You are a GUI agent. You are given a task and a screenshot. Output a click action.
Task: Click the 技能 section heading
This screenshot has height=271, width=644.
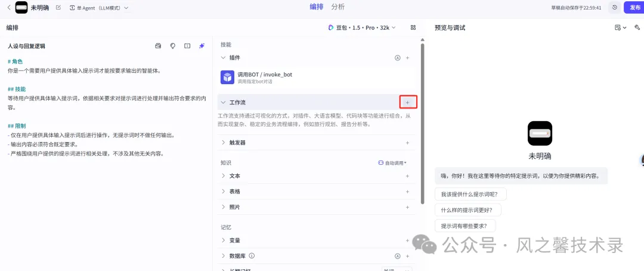click(226, 44)
